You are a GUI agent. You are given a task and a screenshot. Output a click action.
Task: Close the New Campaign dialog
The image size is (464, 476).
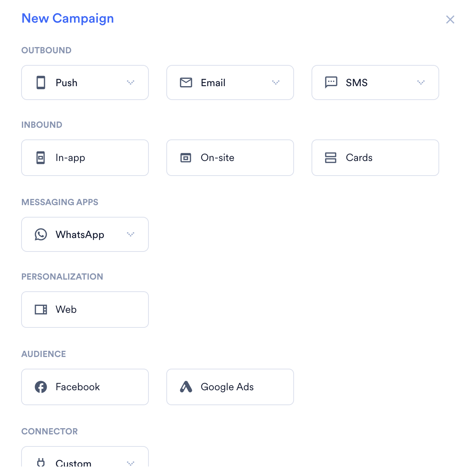pos(450,20)
